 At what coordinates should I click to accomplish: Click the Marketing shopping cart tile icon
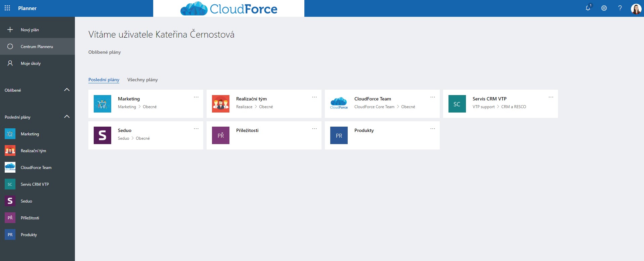tap(102, 104)
